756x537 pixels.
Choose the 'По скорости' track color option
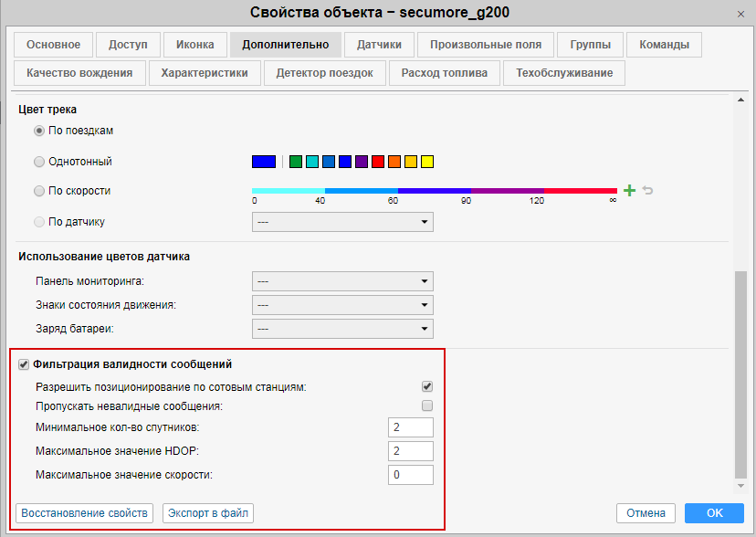pos(39,192)
